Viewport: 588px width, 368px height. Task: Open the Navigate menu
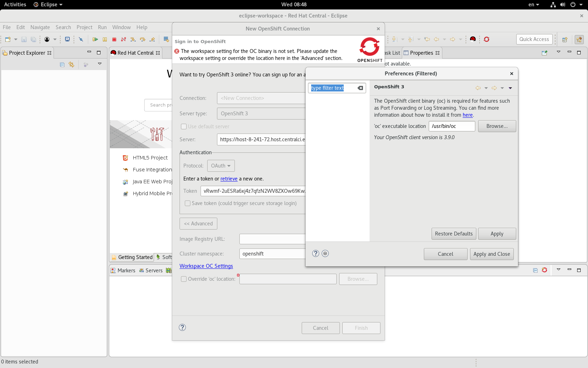40,27
